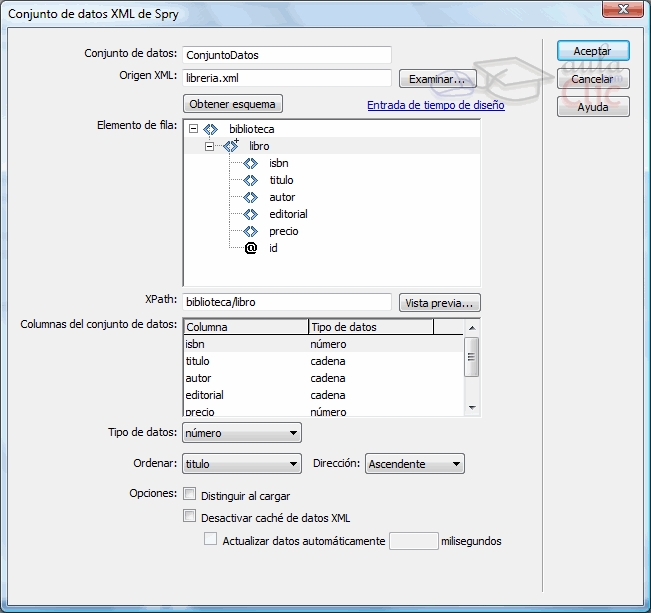Click the precio element tag icon
This screenshot has width=651, height=613.
pyautogui.click(x=251, y=231)
